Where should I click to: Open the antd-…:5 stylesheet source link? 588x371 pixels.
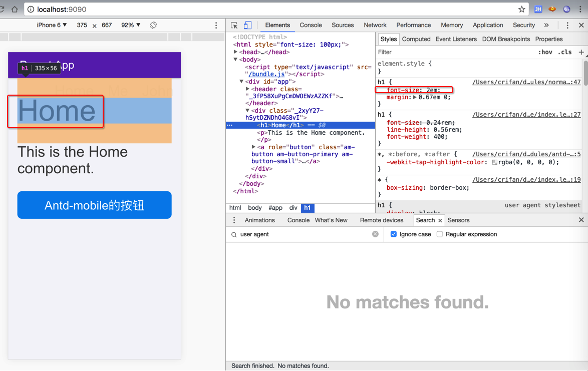pos(526,154)
